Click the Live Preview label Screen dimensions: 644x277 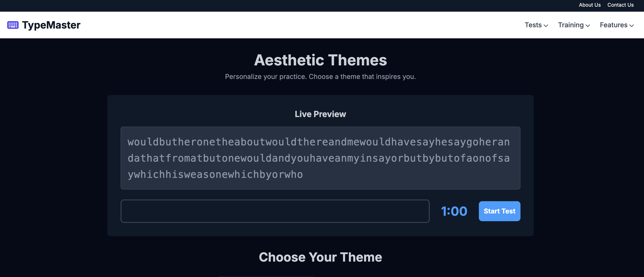320,114
